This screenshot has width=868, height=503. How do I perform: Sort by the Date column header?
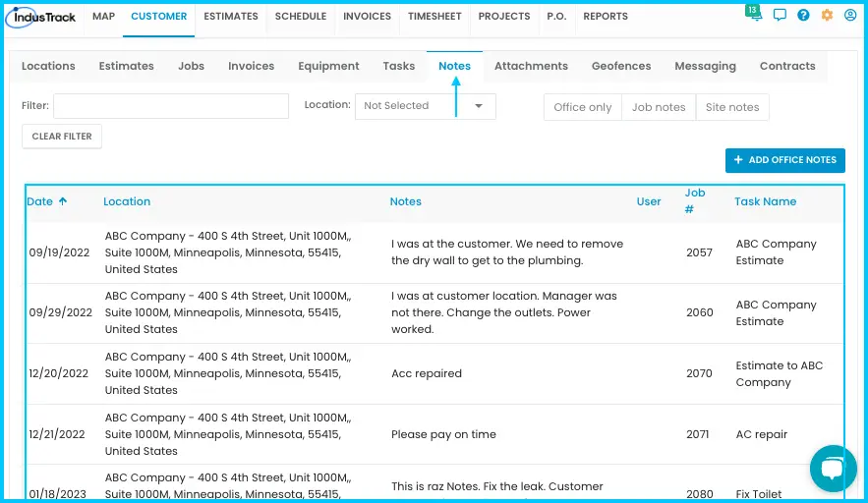coord(40,201)
